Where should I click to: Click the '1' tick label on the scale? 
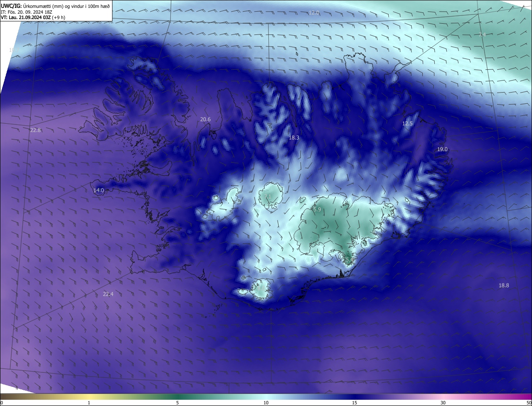pyautogui.click(x=89, y=403)
